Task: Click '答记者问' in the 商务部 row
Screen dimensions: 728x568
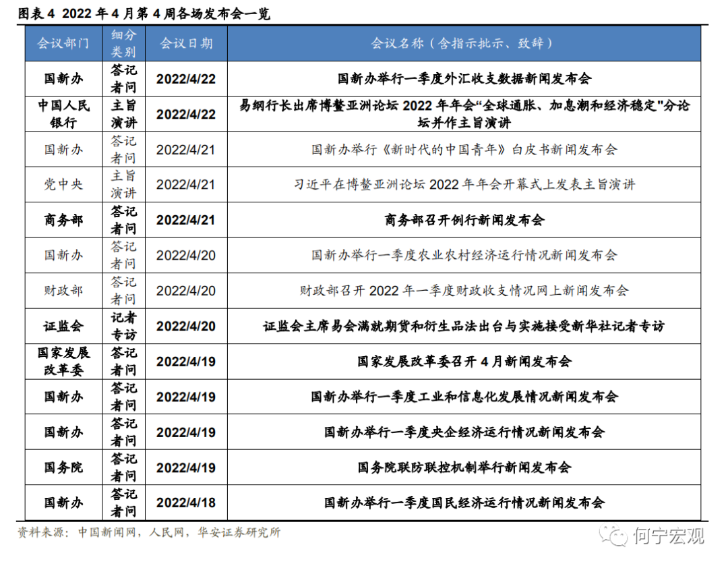Action: coord(123,220)
